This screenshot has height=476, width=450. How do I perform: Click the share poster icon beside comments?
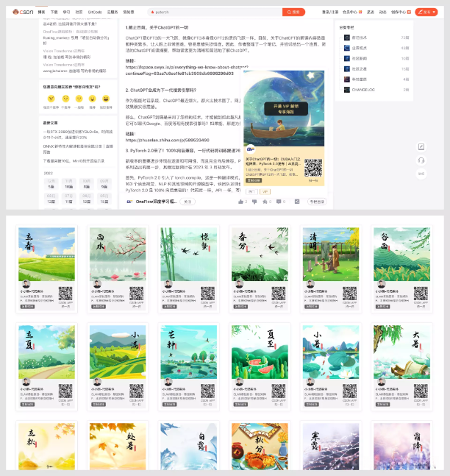(x=297, y=202)
